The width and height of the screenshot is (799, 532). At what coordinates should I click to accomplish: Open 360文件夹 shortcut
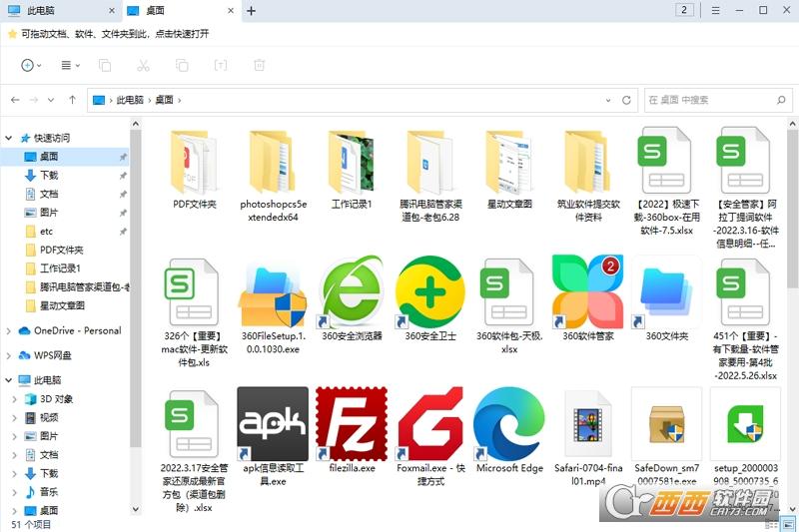[x=666, y=292]
